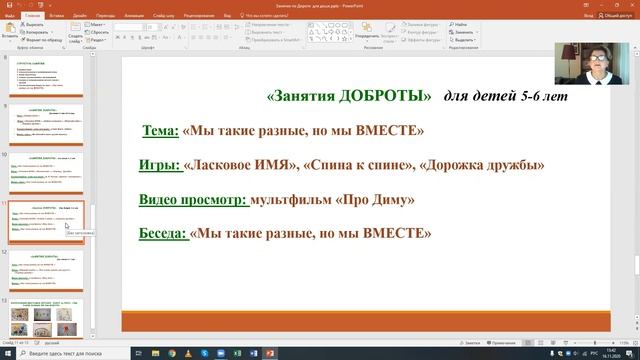Select slide 8 thumbnail

(x=46, y=76)
